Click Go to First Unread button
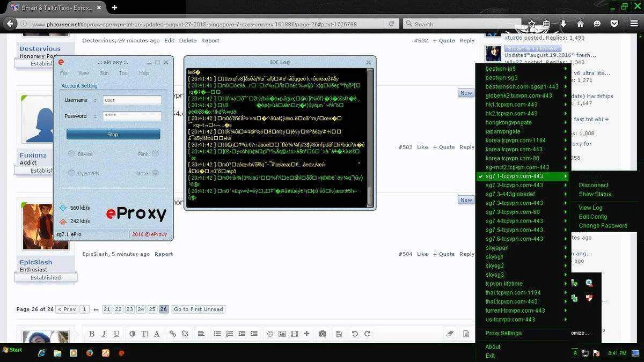 click(x=199, y=309)
